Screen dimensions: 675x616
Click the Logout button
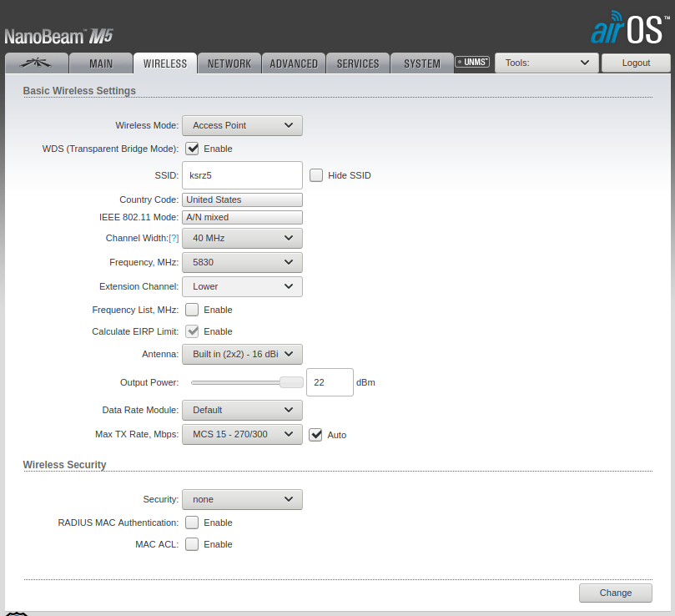coord(636,63)
